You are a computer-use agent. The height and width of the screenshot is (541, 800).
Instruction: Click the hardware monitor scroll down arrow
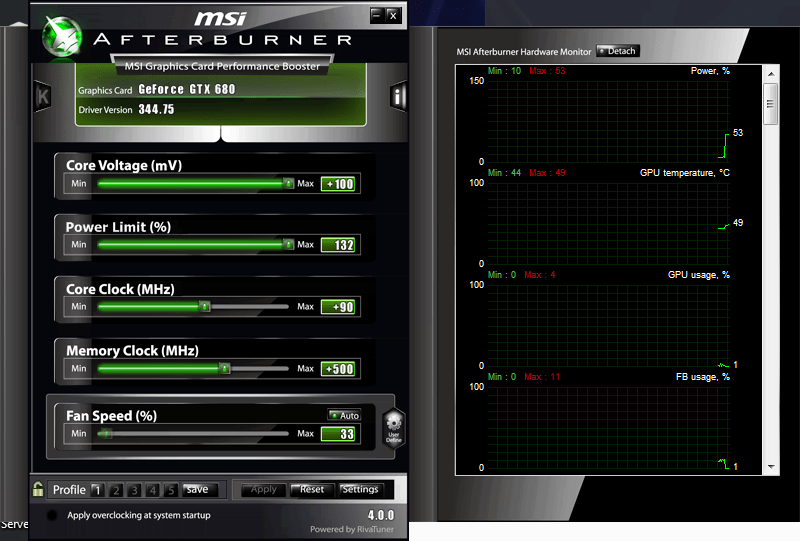(x=771, y=466)
